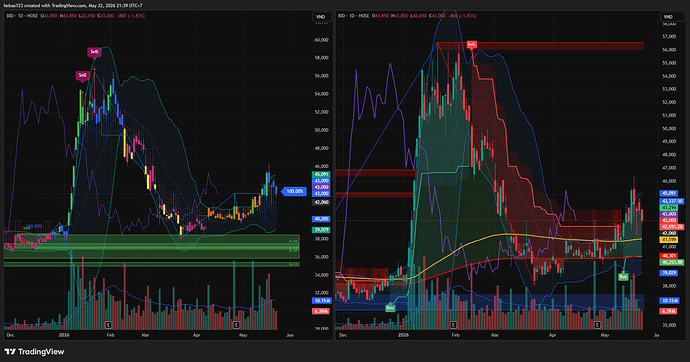The height and width of the screenshot is (362, 690).
Task: Click the Mar time axis label on the right chart
Action: click(495, 335)
